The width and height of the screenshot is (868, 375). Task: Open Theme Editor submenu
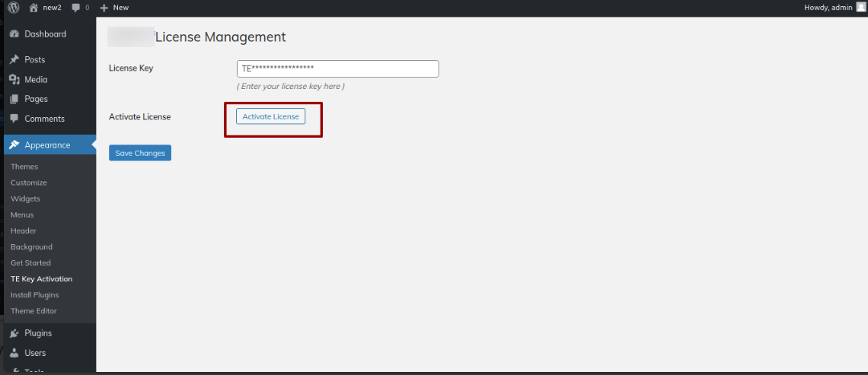(34, 311)
